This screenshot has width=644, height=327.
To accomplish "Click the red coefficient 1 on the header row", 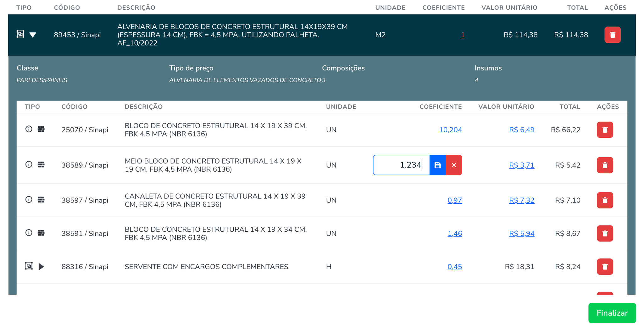I will point(463,35).
